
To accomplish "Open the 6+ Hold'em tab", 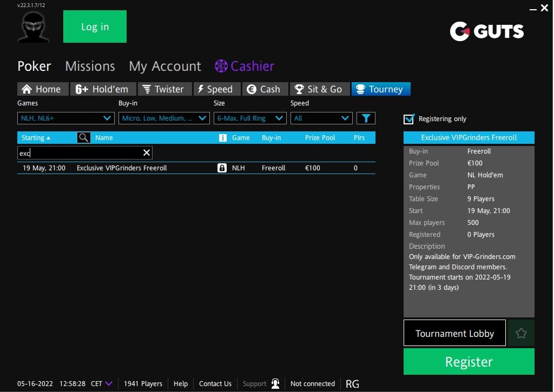I will click(103, 89).
